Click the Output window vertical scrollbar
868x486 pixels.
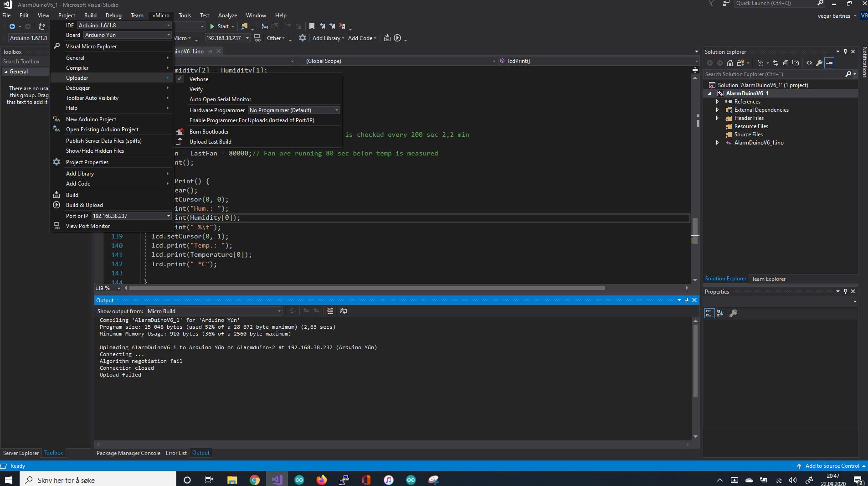tap(695, 361)
